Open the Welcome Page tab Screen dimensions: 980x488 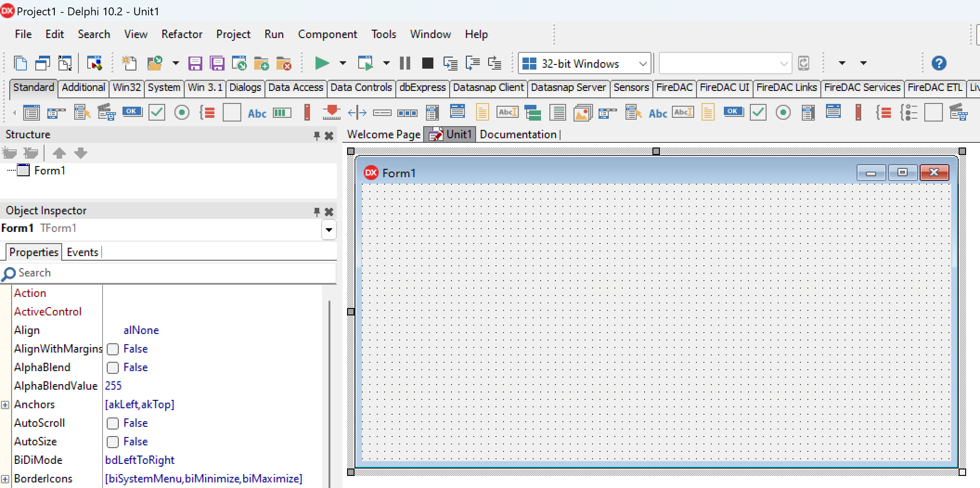click(384, 135)
